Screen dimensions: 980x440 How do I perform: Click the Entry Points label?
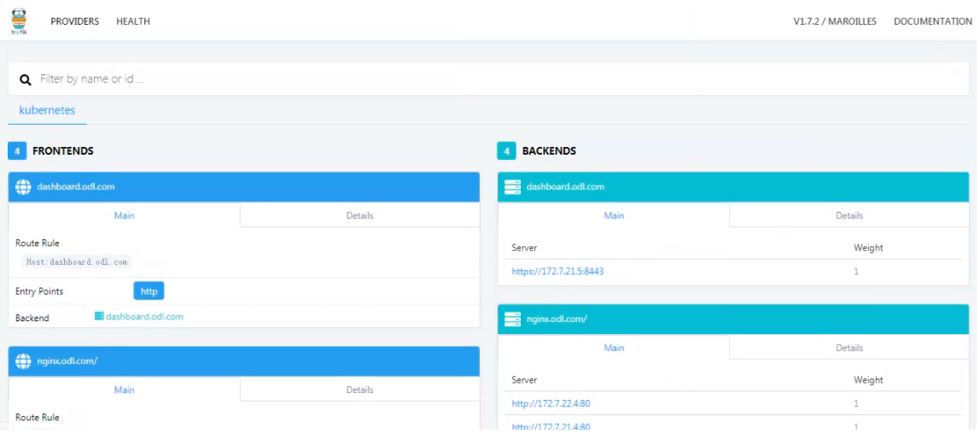coord(39,291)
